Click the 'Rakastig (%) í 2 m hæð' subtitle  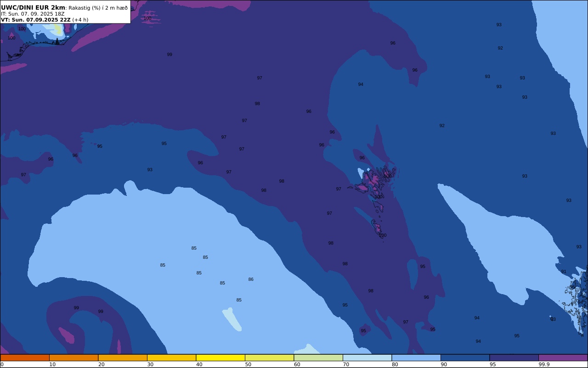tap(98, 8)
